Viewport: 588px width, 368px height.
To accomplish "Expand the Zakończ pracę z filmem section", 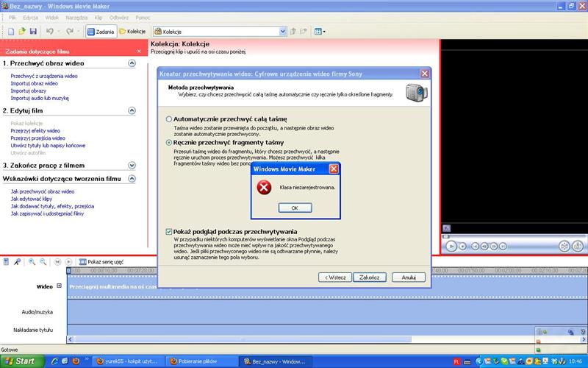I will [132, 165].
